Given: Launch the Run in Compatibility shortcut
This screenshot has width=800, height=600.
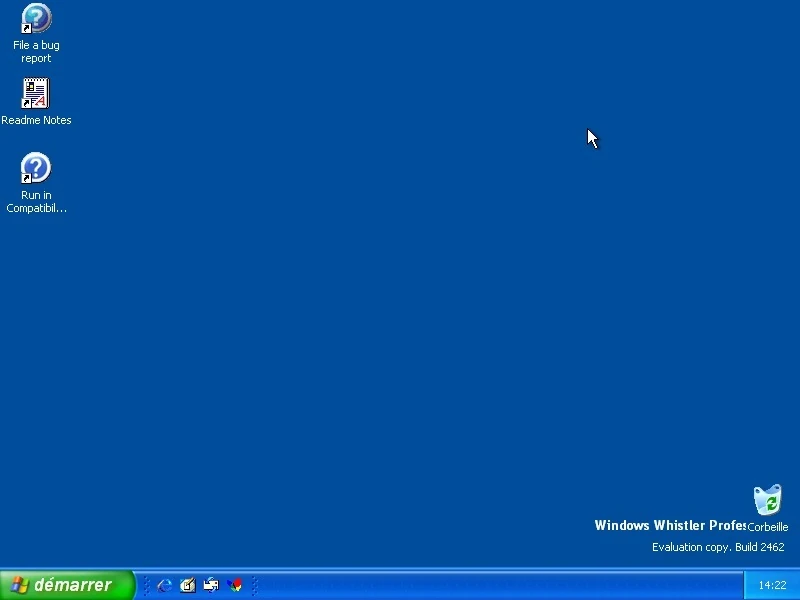Looking at the screenshot, I should tap(36, 167).
